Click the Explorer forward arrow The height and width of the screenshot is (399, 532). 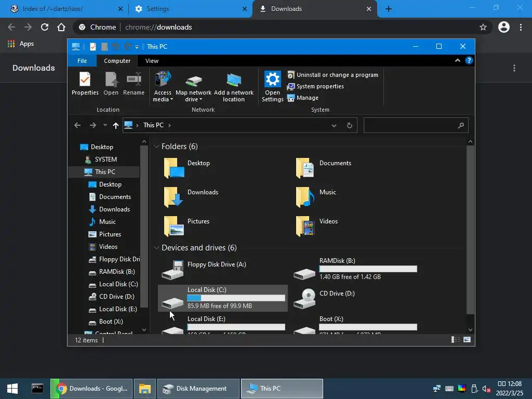[92, 125]
